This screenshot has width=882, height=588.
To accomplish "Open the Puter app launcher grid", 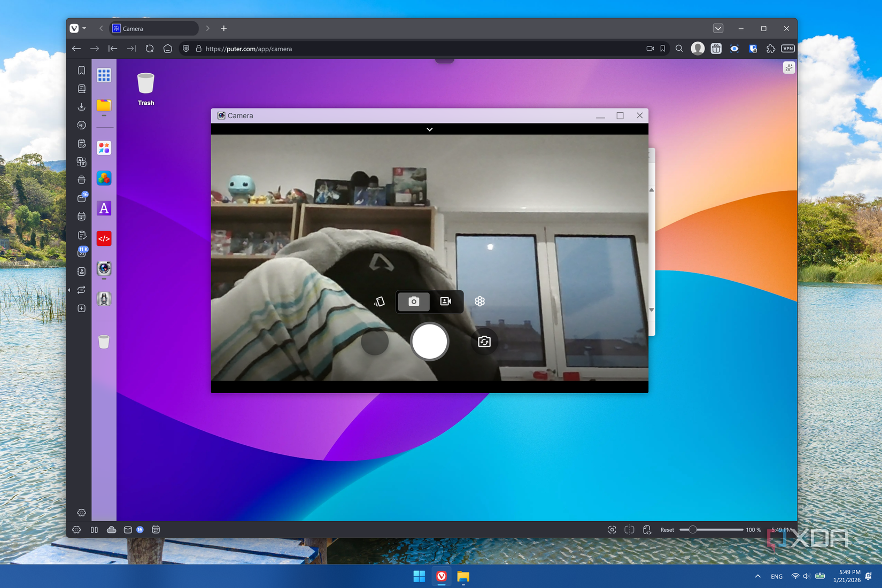I will tap(104, 75).
